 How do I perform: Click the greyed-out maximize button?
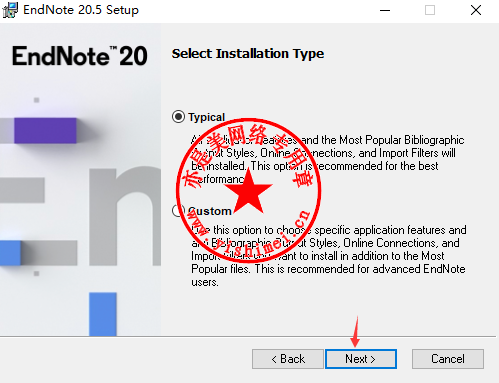point(430,10)
